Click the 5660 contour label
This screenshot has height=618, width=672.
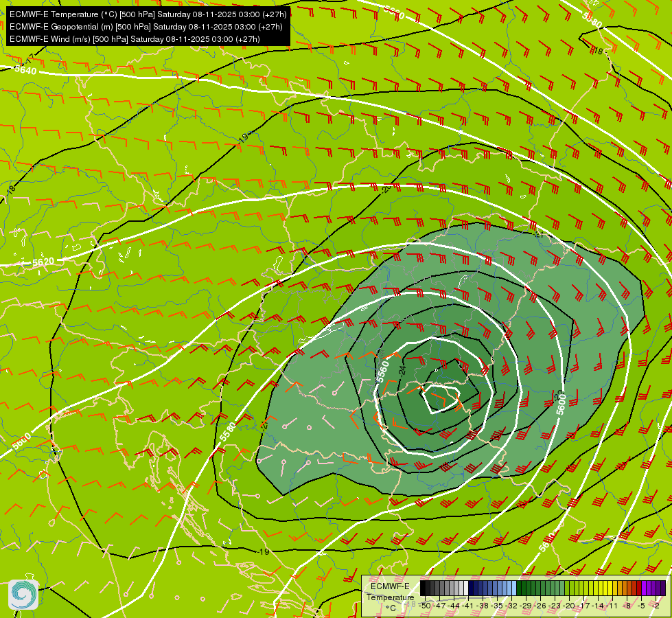pos(393,12)
